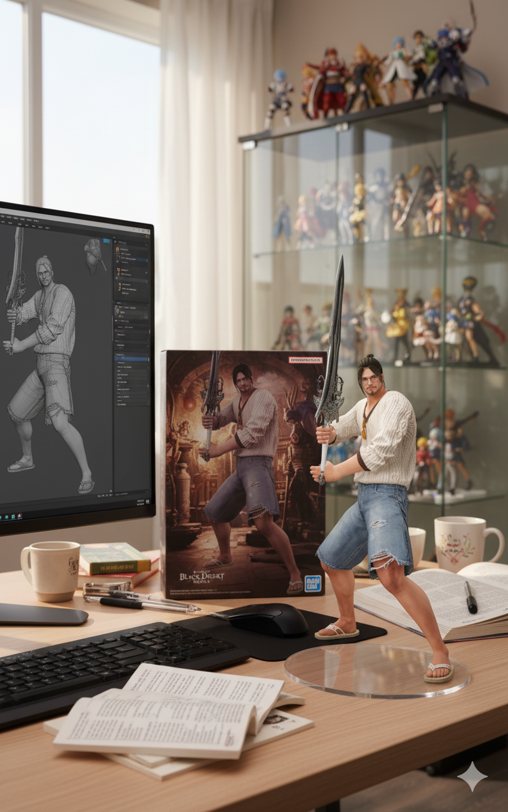Click the orange mesh icon in second outliner group
The width and height of the screenshot is (508, 812).
point(117,270)
